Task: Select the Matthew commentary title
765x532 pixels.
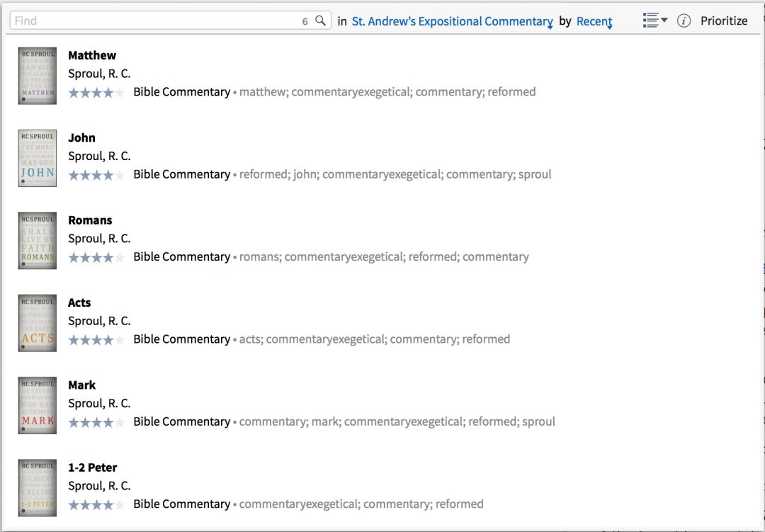Action: (x=92, y=55)
